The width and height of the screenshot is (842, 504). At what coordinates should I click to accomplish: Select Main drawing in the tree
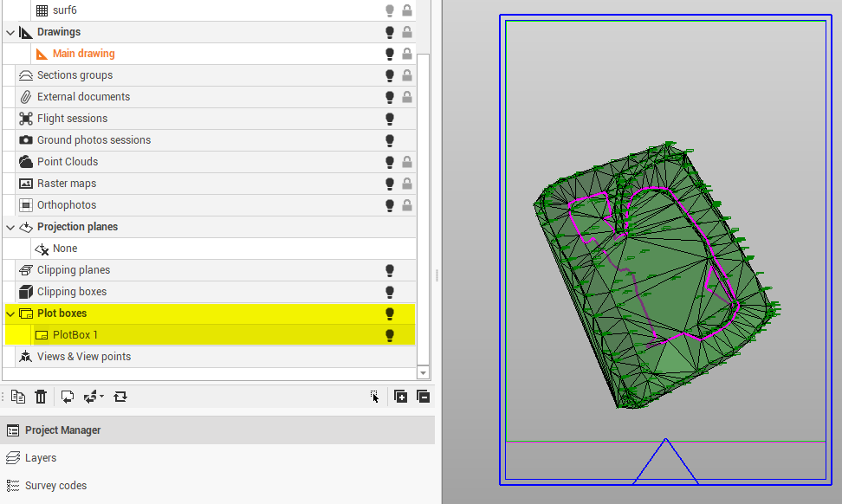pos(83,54)
